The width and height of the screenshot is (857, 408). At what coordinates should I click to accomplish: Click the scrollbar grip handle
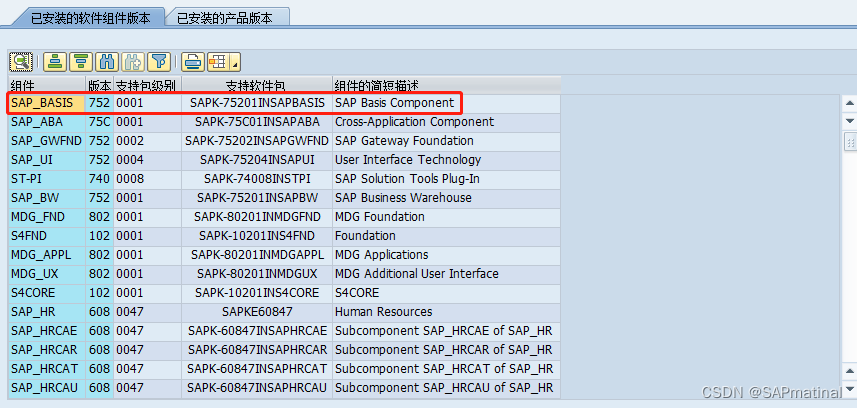click(x=850, y=142)
